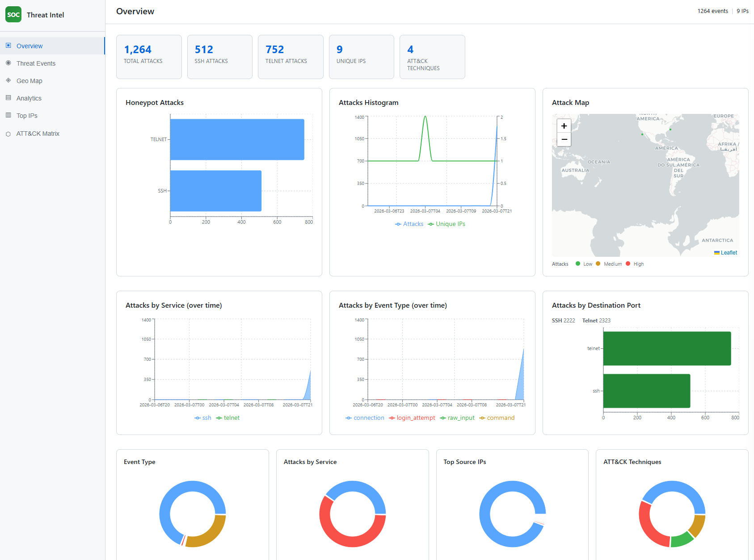This screenshot has height=560, width=754.
Task: Toggle login_attempt series in event type chart
Action: coord(412,418)
